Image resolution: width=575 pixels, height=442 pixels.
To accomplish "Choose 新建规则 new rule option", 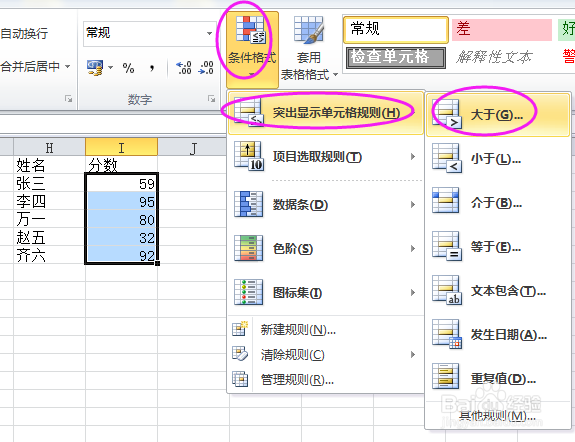I will click(x=326, y=329).
